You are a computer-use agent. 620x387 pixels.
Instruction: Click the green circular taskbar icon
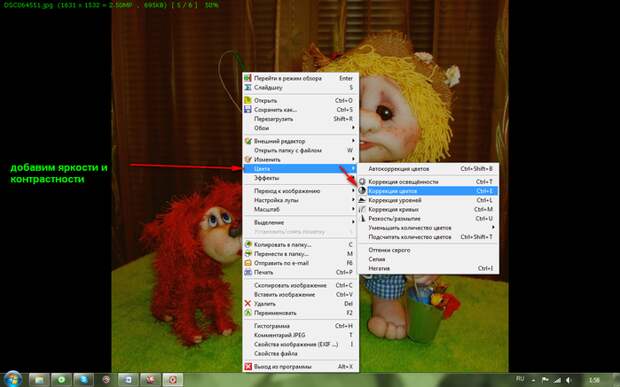click(61, 380)
